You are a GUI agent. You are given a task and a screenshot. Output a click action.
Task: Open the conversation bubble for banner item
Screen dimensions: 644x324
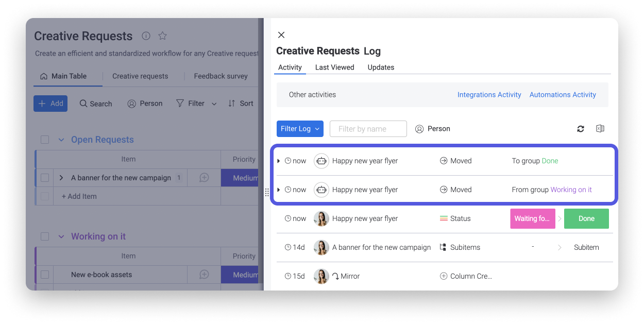click(204, 178)
